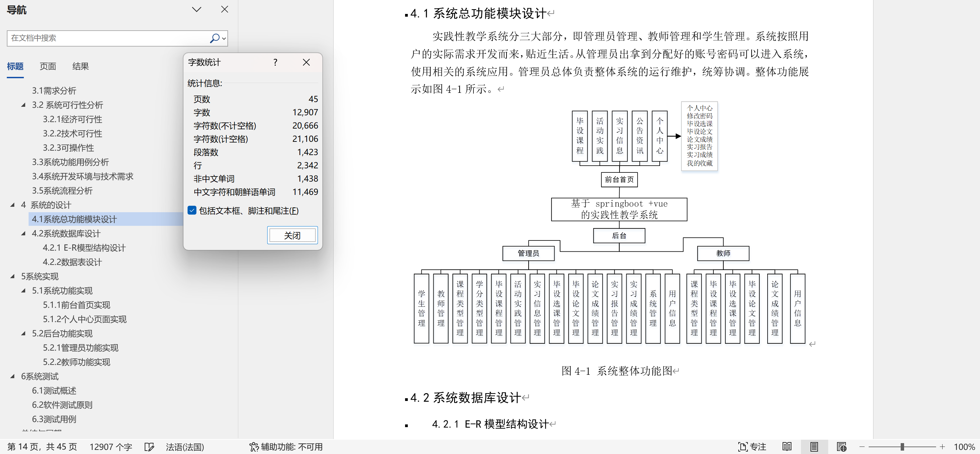Image resolution: width=980 pixels, height=454 pixels.
Task: Toggle 包括文本框、脚注和尾注 checkbox
Action: point(192,210)
